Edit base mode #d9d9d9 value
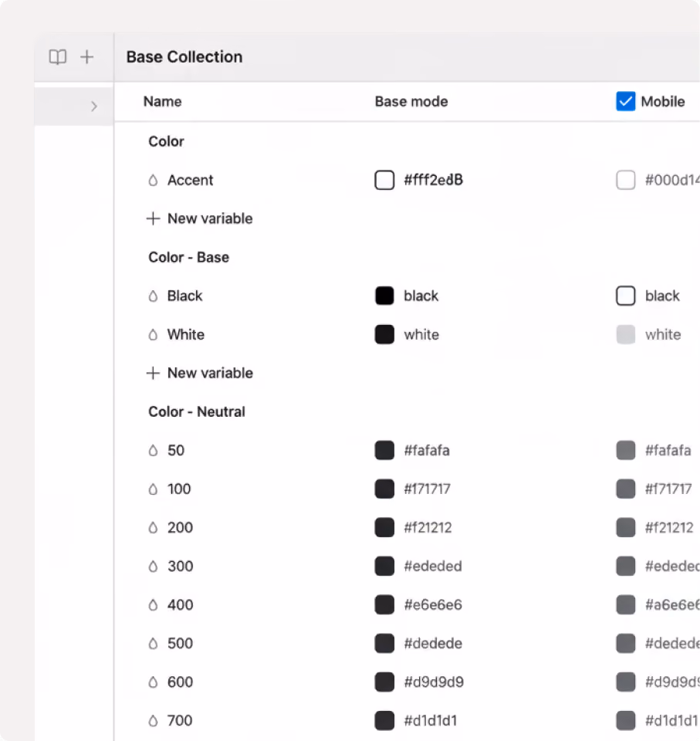700x741 pixels. point(434,682)
